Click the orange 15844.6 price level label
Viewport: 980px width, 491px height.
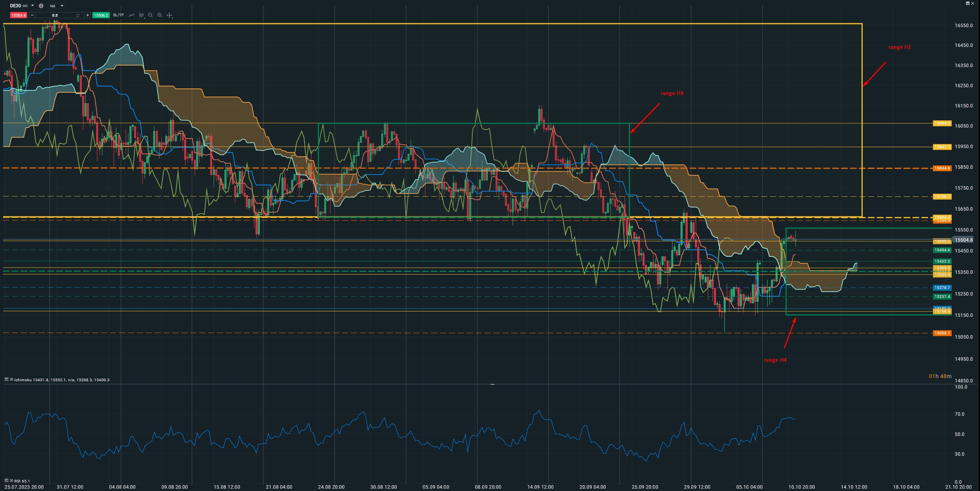coord(942,168)
